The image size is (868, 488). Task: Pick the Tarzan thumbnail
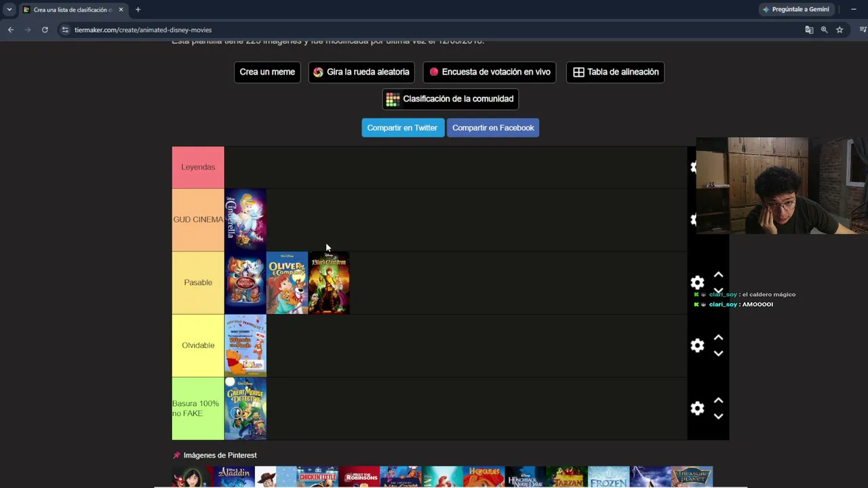coord(567,476)
